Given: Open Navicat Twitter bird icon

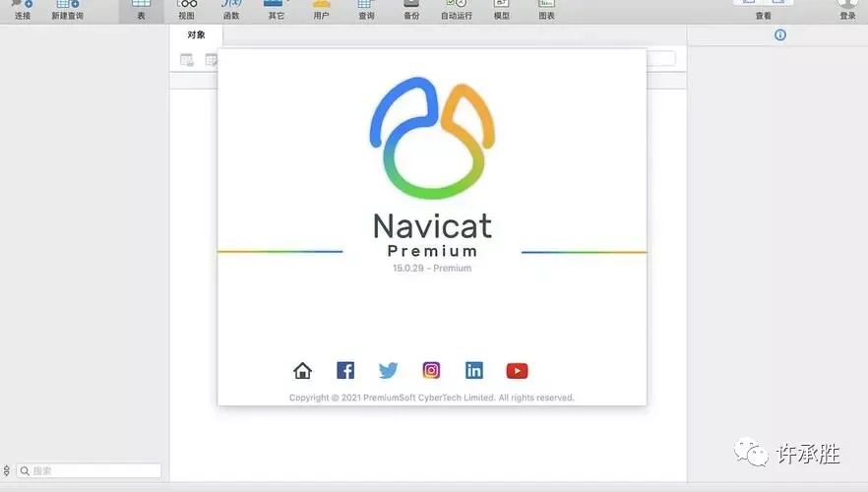Looking at the screenshot, I should [388, 370].
